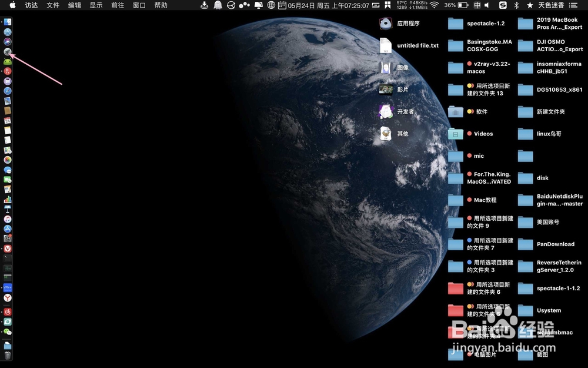Select untitled file.txt on desktop

click(x=409, y=45)
